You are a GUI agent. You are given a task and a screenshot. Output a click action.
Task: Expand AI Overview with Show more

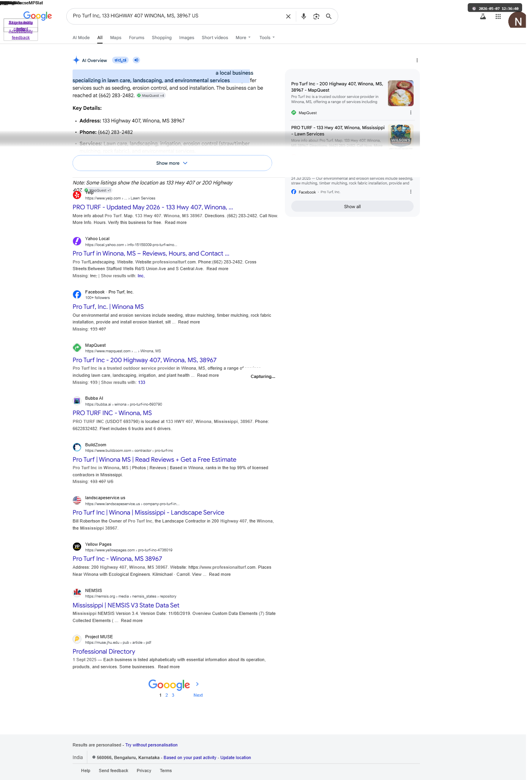(172, 163)
